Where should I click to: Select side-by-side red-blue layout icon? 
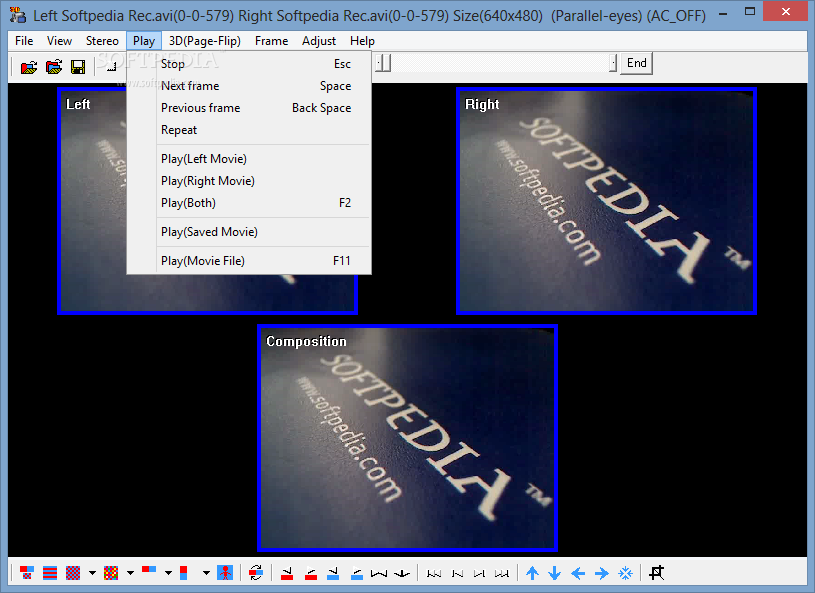pyautogui.click(x=149, y=571)
